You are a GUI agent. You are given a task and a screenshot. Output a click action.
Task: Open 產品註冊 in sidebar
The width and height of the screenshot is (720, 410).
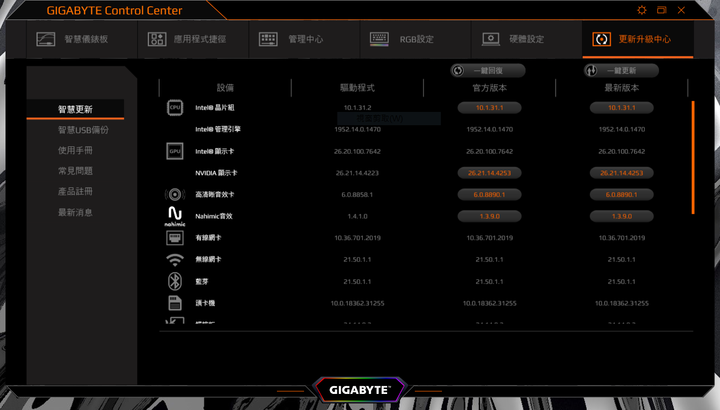click(75, 191)
